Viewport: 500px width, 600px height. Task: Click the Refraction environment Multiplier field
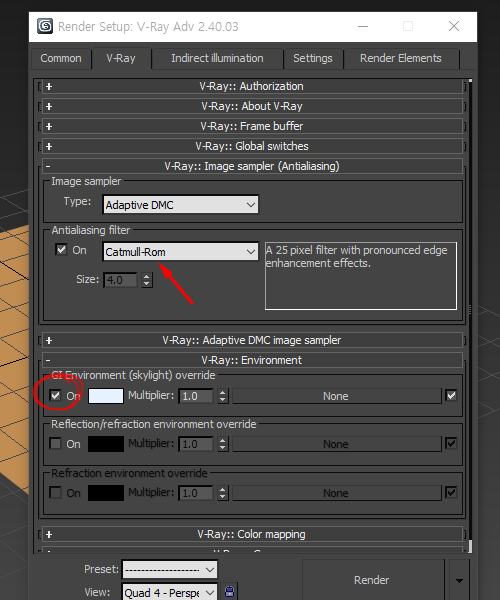point(196,493)
